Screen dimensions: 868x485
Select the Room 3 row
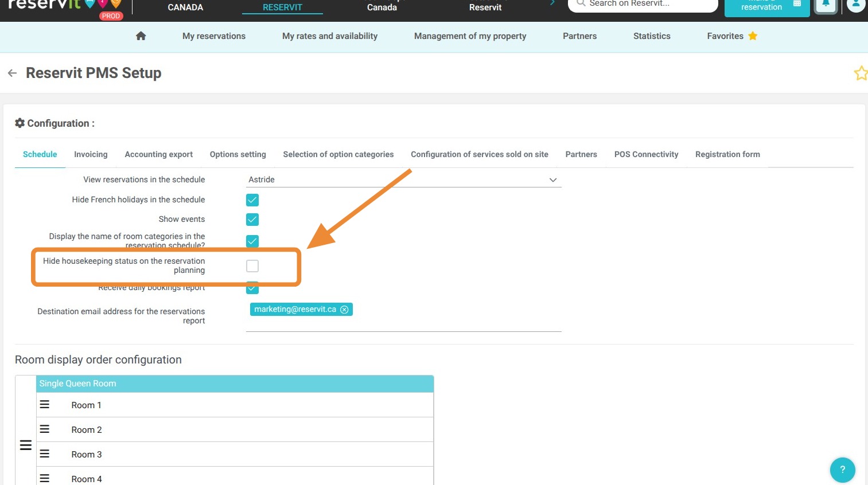pyautogui.click(x=235, y=454)
